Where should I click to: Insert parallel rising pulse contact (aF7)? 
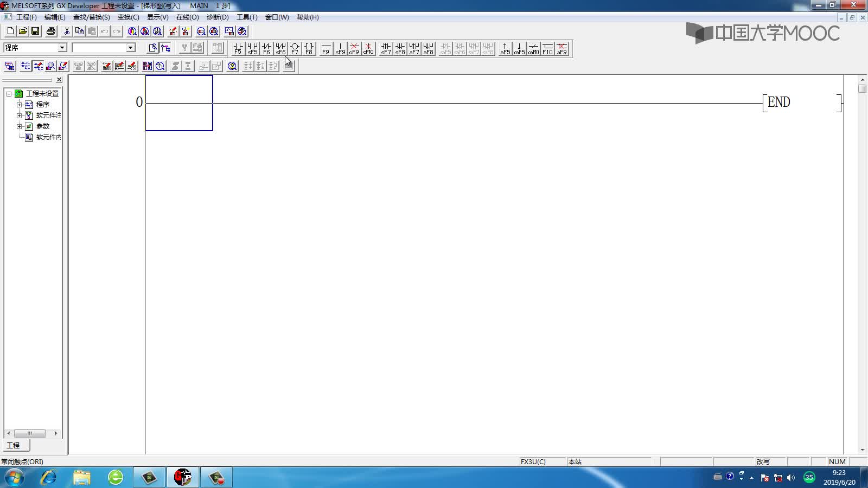pos(414,49)
